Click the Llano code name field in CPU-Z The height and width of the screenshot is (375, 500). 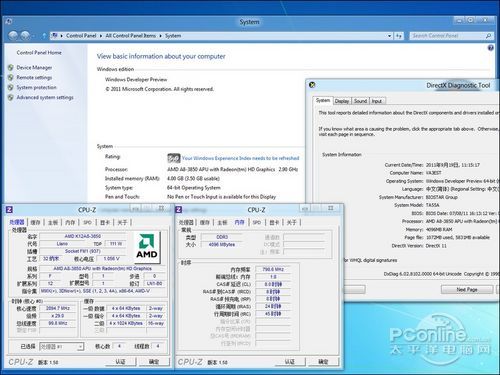point(62,244)
